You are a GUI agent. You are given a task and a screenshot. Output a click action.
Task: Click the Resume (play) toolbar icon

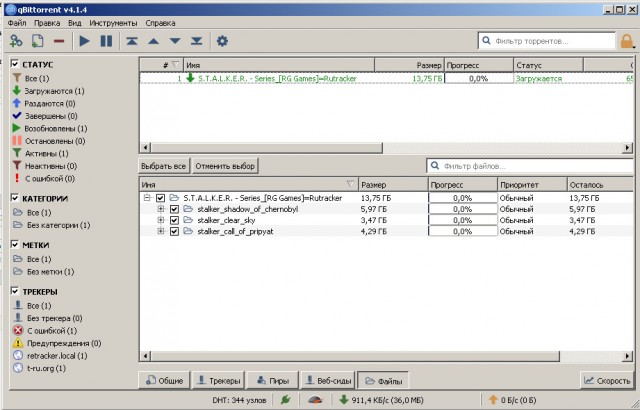(84, 41)
